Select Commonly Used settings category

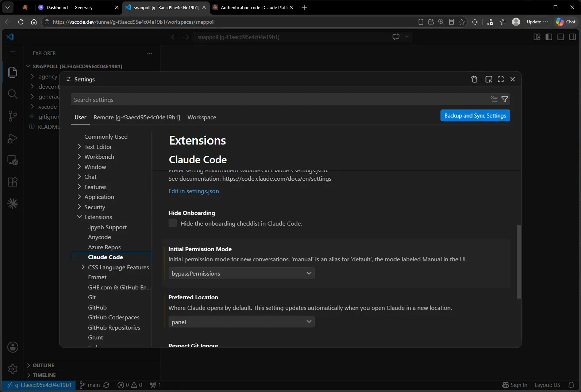(x=106, y=137)
